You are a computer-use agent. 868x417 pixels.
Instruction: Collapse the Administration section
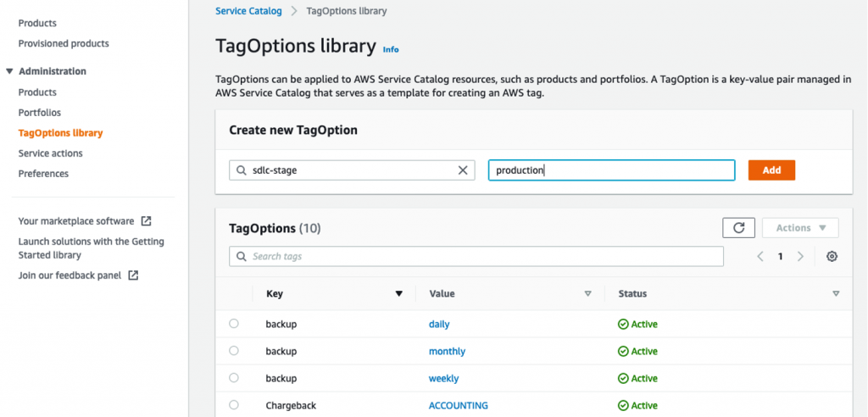pyautogui.click(x=9, y=71)
